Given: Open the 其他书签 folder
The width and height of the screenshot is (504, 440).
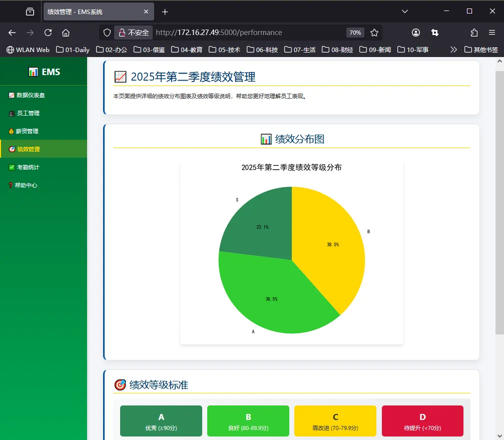Looking at the screenshot, I should tap(481, 50).
